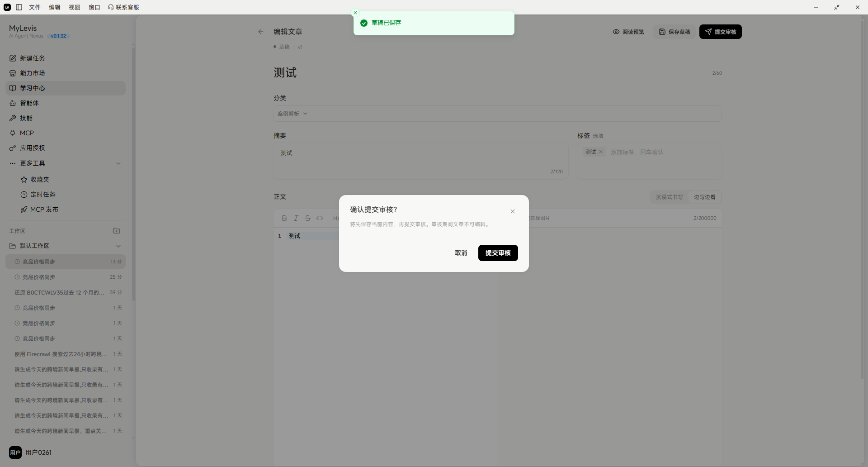
Task: Open the 使用 Firecrawl 搜索 task
Action: tap(66, 354)
